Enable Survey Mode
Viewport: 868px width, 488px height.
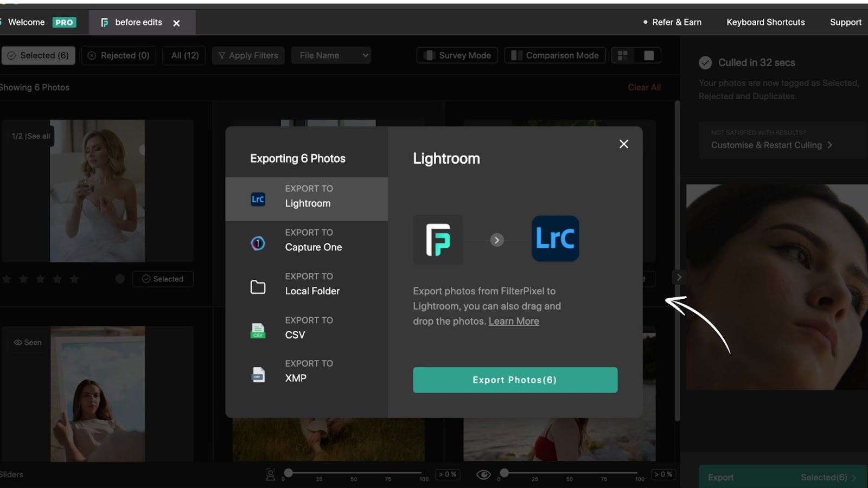click(457, 55)
